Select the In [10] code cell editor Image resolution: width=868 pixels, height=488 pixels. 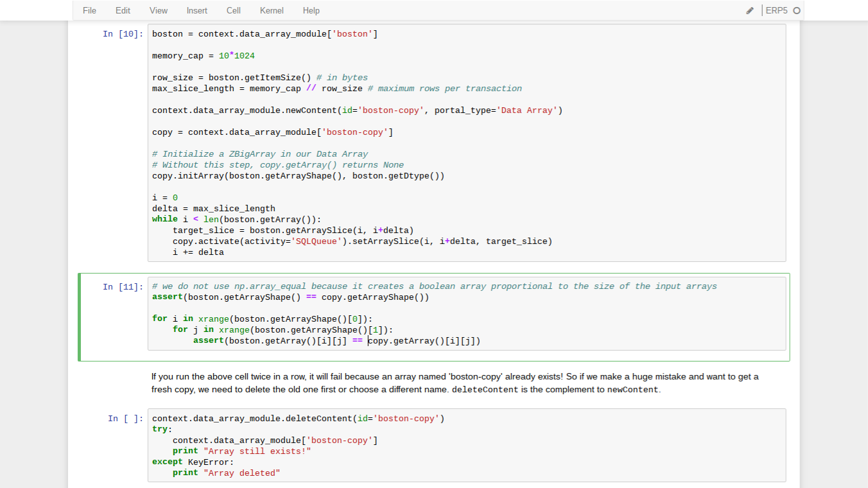pyautogui.click(x=467, y=143)
